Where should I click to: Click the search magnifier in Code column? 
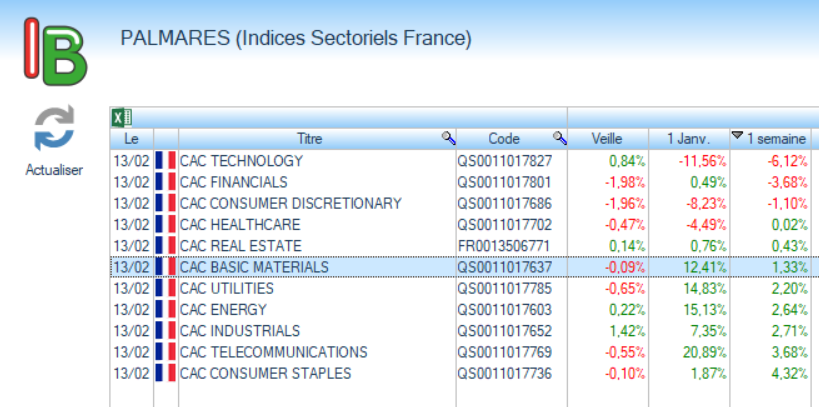(560, 138)
